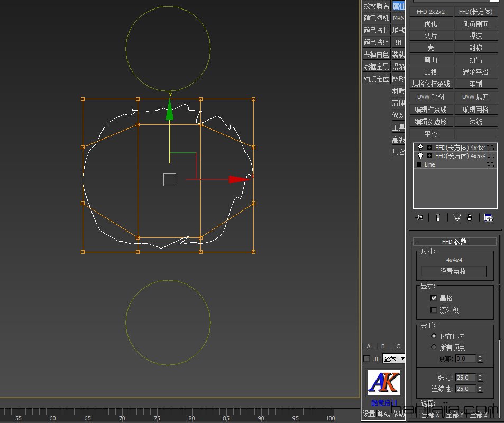
Task: Expand the Line object in the stack
Action: coord(419,164)
